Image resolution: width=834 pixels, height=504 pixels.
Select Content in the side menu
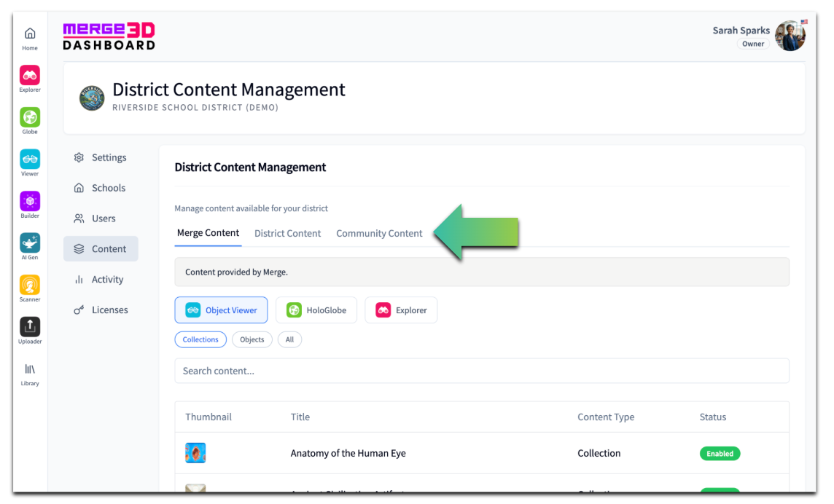(x=101, y=249)
